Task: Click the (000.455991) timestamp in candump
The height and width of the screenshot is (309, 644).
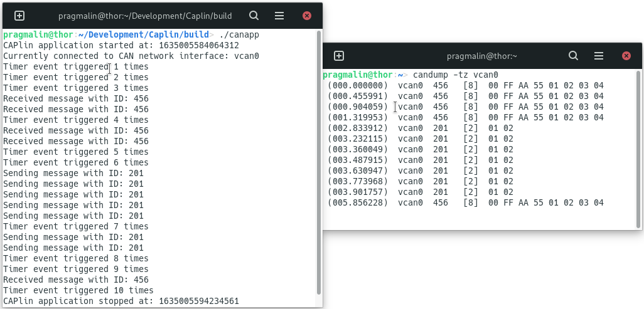Action: click(x=358, y=96)
